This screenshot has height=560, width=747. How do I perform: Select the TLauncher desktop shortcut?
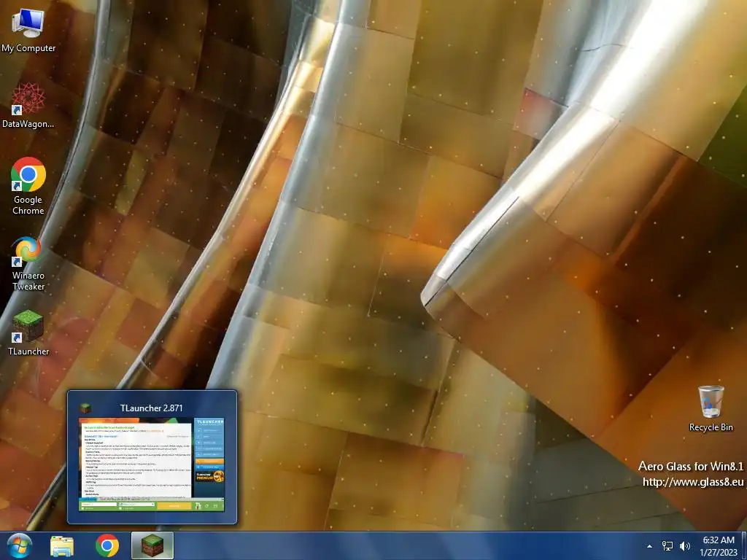pos(28,332)
